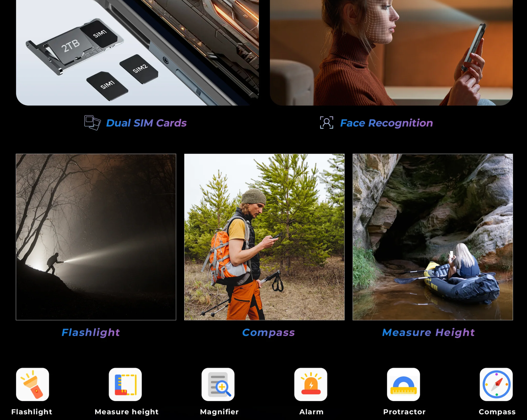This screenshot has width=527, height=420.
Task: Click the Compass caption under hiker photo
Action: click(268, 332)
